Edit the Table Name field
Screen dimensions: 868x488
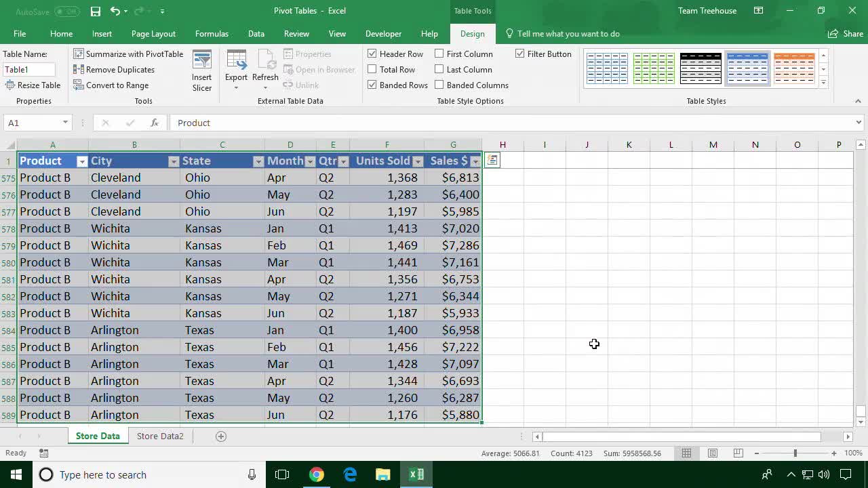[x=29, y=70]
